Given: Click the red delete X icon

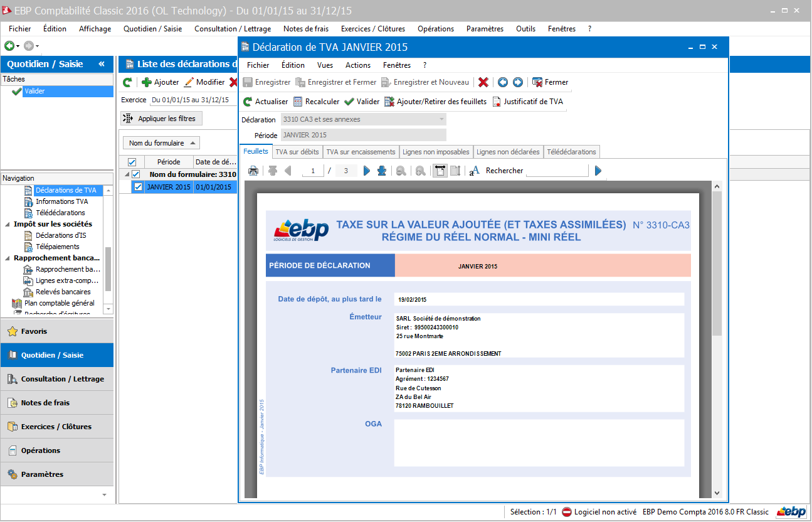Looking at the screenshot, I should coord(483,82).
